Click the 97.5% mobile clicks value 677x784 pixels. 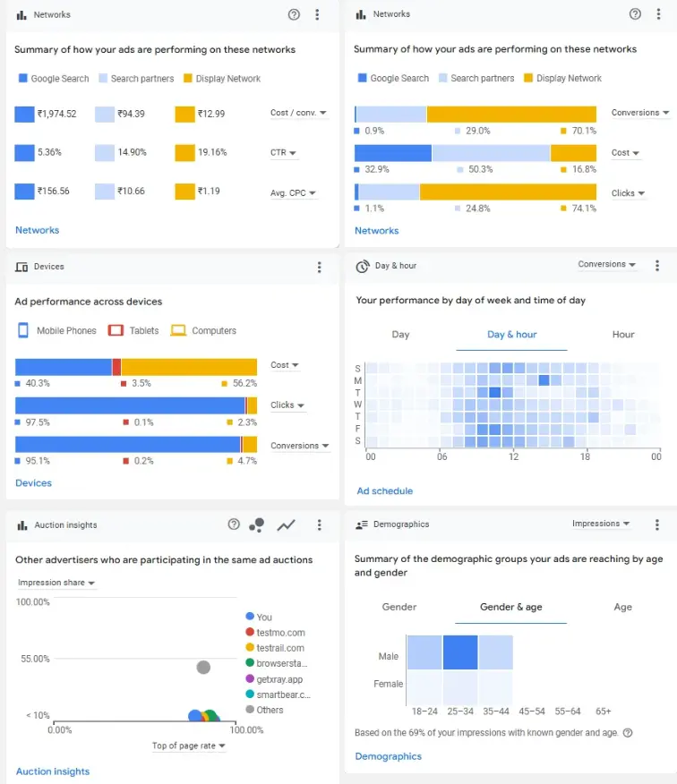click(x=38, y=422)
